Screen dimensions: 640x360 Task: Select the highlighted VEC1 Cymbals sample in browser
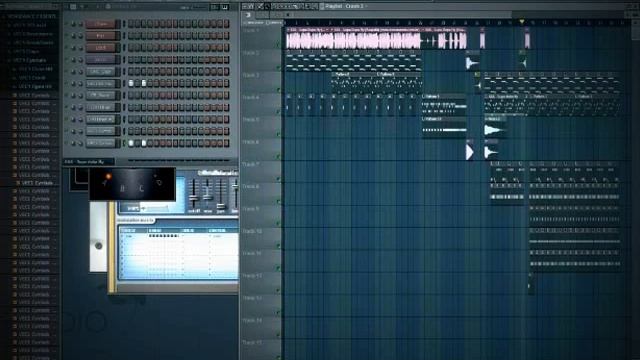coord(38,183)
